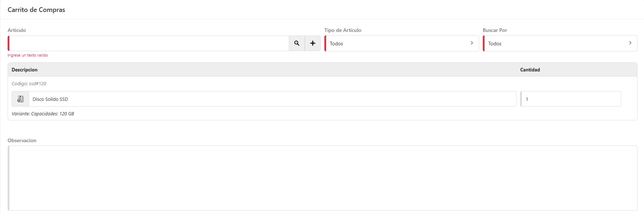Image resolution: width=644 pixels, height=214 pixels.
Task: Click the chevron in Tipo de Articulo selector
Action: (471, 43)
